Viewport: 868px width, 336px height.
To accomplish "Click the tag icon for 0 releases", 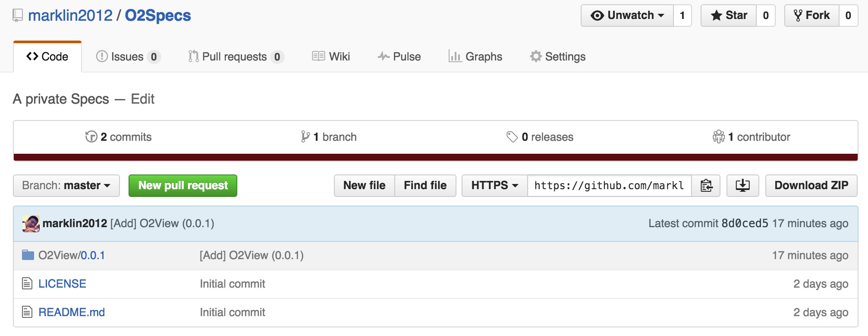I will point(512,137).
